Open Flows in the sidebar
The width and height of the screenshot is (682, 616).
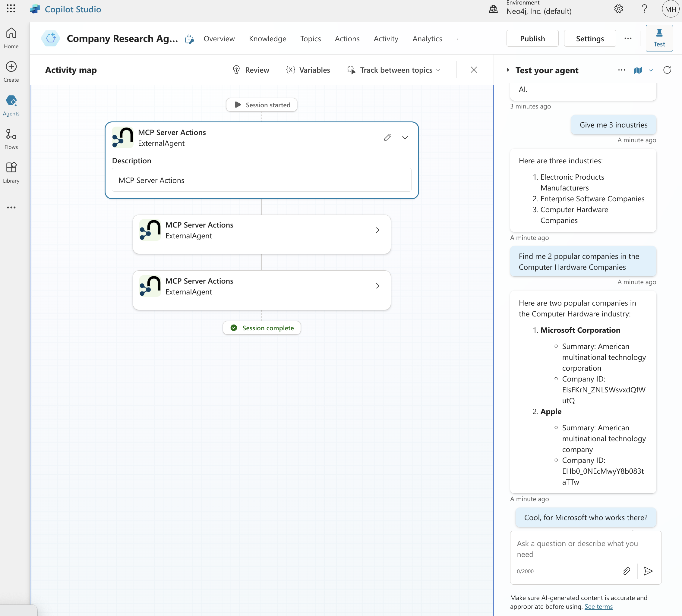pyautogui.click(x=11, y=139)
